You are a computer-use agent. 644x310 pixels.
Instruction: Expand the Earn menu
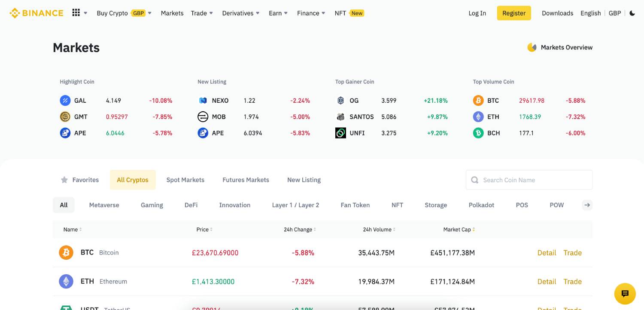coord(278,13)
